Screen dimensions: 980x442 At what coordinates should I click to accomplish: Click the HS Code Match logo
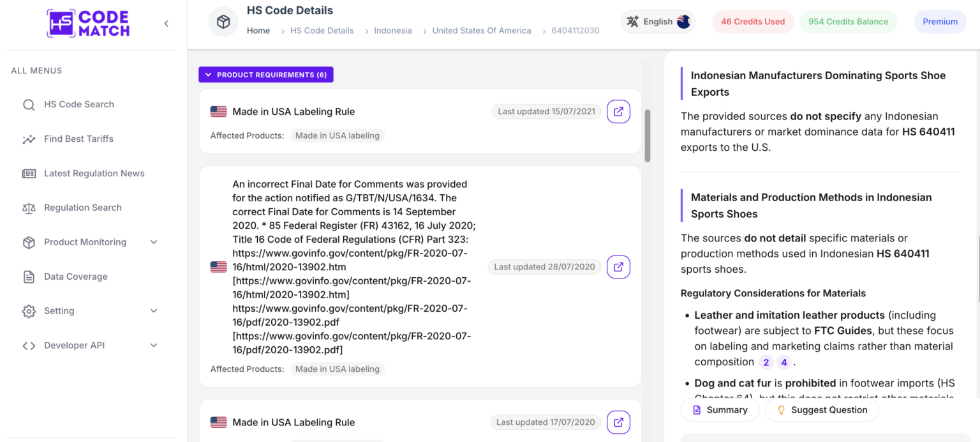click(88, 24)
